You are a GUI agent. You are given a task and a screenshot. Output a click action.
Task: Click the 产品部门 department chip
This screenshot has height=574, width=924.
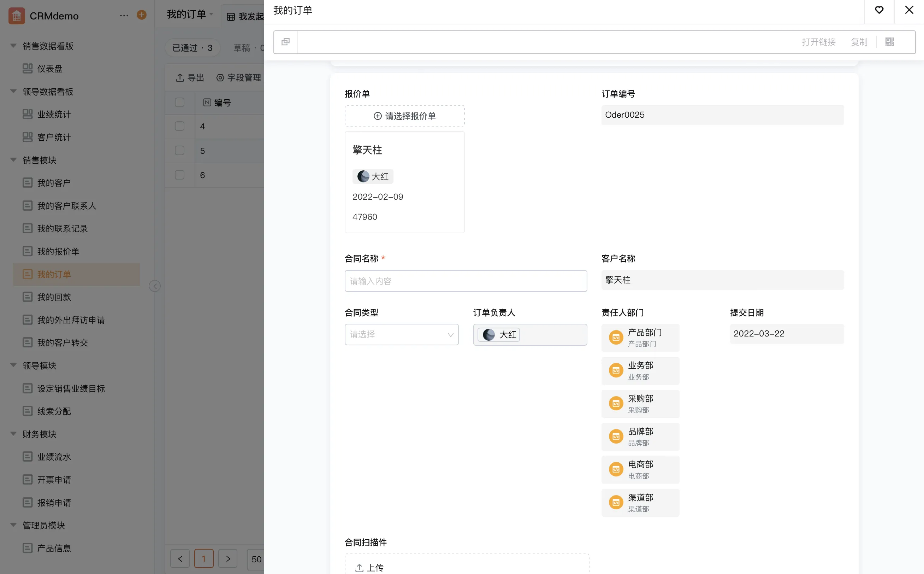click(x=640, y=338)
